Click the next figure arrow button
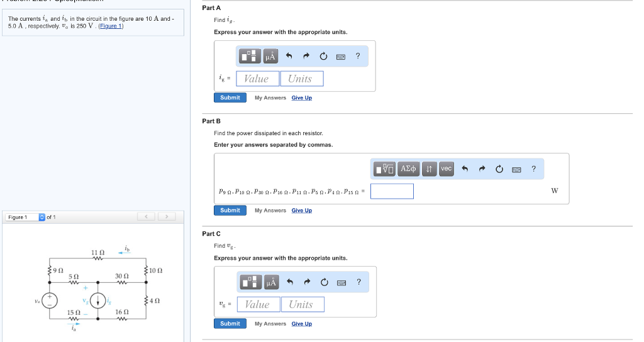644x342 pixels. tap(166, 216)
